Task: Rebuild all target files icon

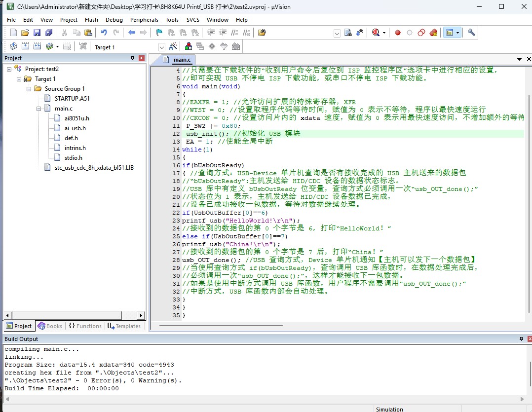Action: tap(38, 46)
